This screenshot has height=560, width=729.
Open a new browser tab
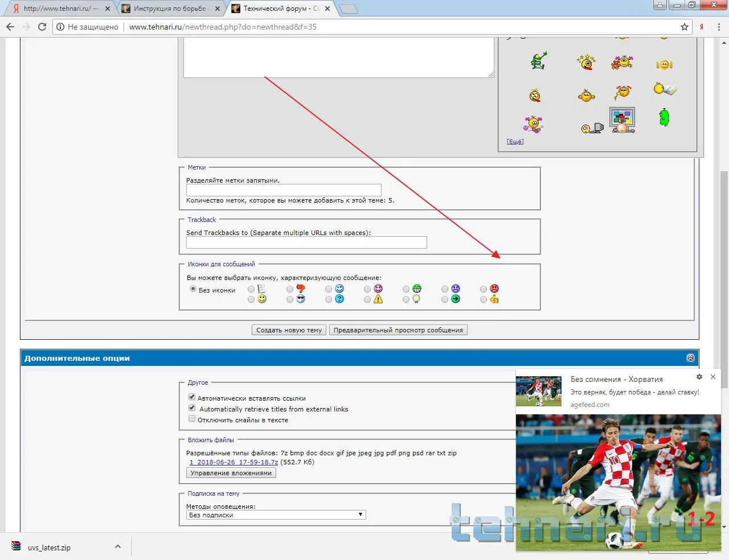[x=348, y=9]
